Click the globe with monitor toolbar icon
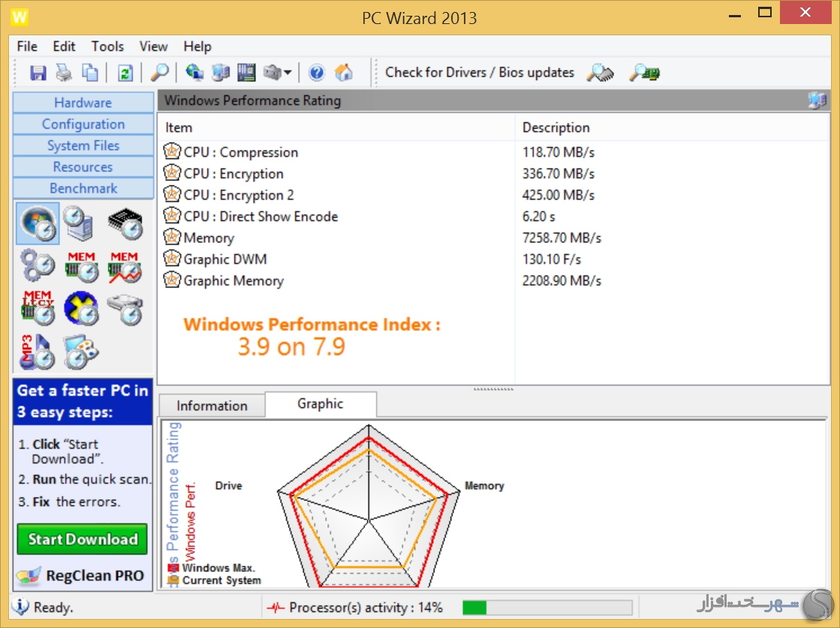The image size is (840, 628). click(x=194, y=72)
